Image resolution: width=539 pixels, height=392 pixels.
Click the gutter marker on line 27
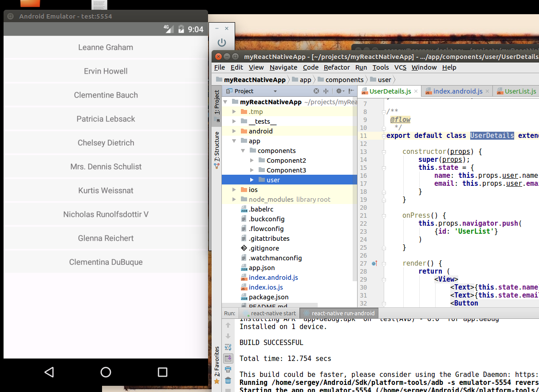tap(374, 263)
